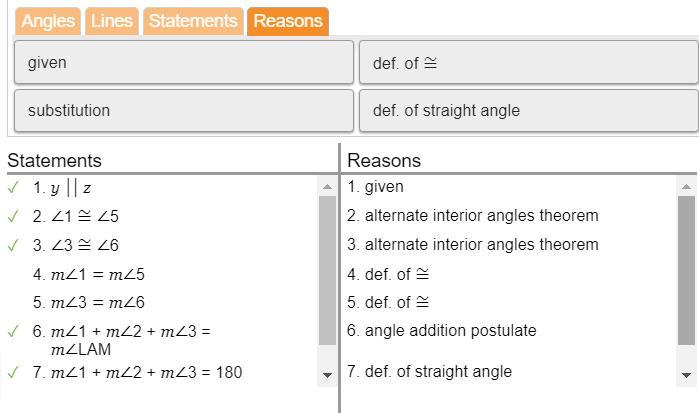Click the checkmark beside statement 7
Viewport: 699px width, 413px height.
click(13, 372)
